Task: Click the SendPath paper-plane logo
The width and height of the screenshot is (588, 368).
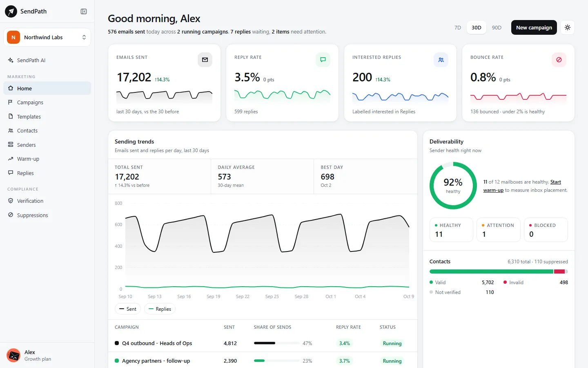Action: click(x=11, y=11)
